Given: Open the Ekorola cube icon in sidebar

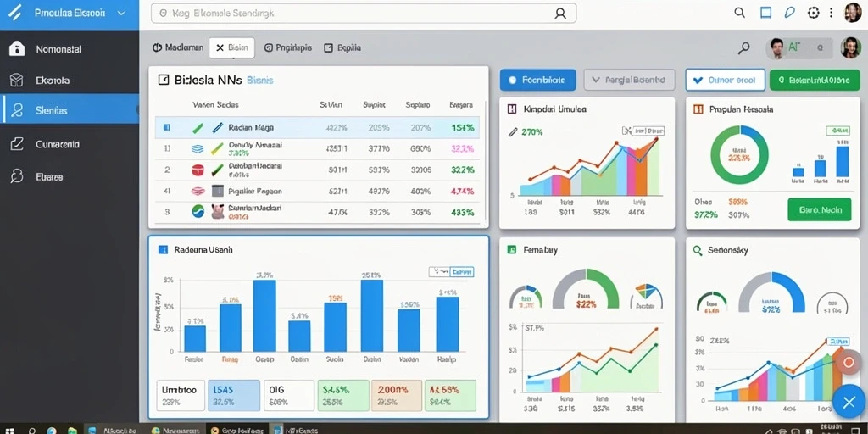Looking at the screenshot, I should (x=17, y=81).
